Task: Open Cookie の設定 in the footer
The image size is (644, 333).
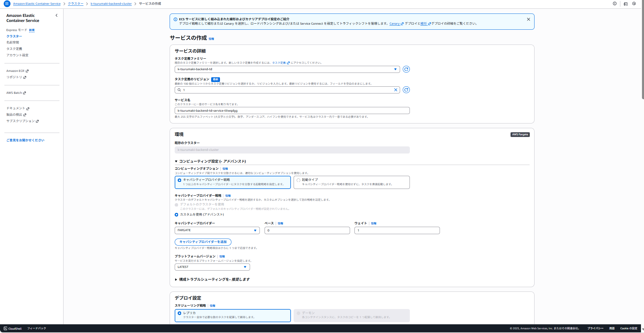Action: tap(629, 328)
